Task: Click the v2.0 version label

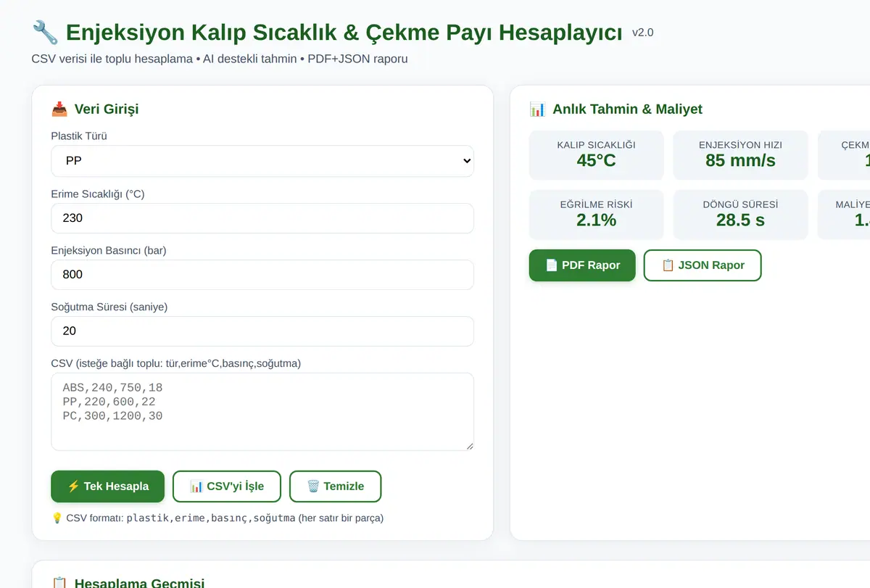Action: pyautogui.click(x=642, y=33)
